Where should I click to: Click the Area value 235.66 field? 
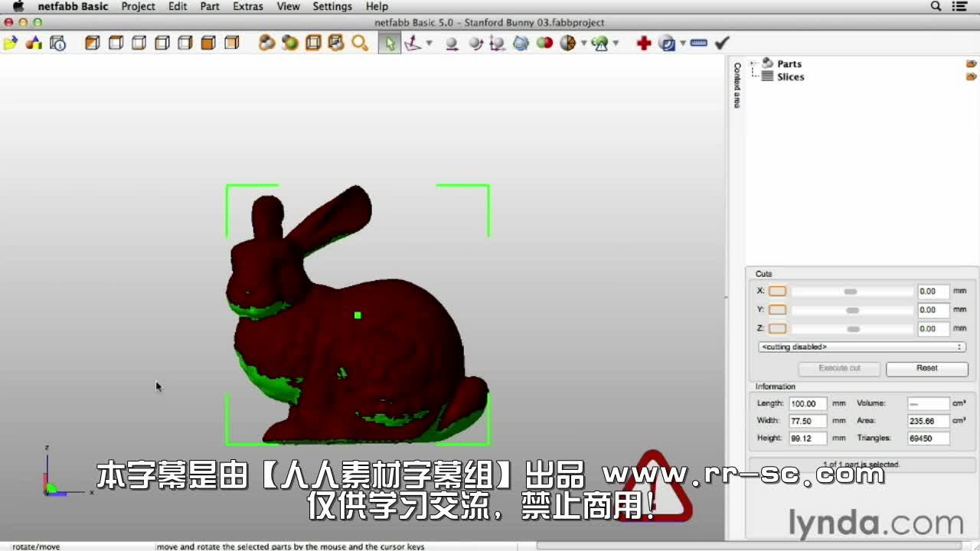click(x=928, y=421)
